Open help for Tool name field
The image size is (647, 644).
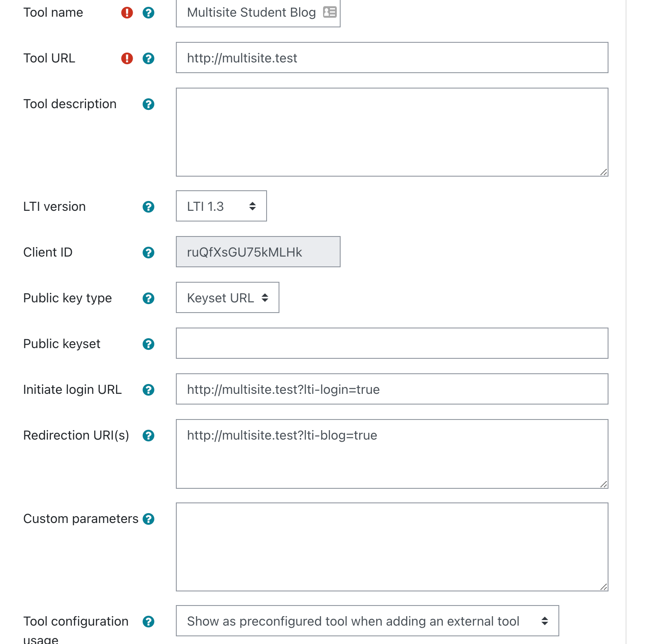pos(148,13)
